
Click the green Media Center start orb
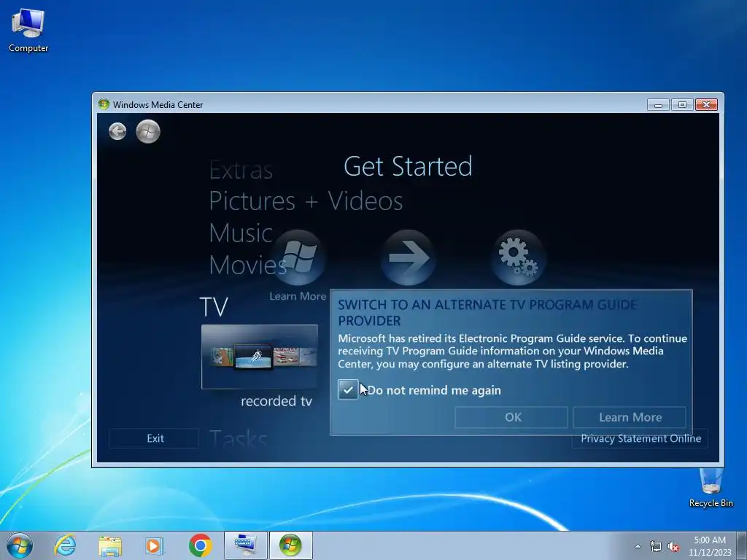(x=147, y=131)
